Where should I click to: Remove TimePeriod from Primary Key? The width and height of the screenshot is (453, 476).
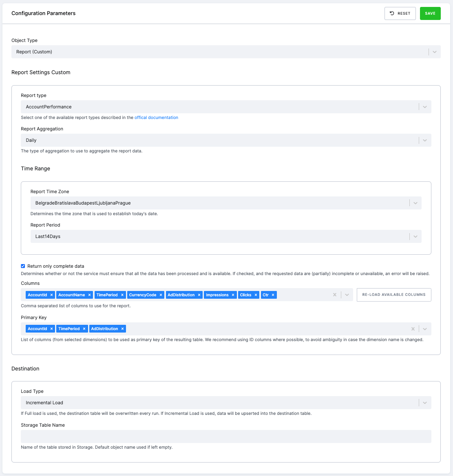[x=84, y=329]
